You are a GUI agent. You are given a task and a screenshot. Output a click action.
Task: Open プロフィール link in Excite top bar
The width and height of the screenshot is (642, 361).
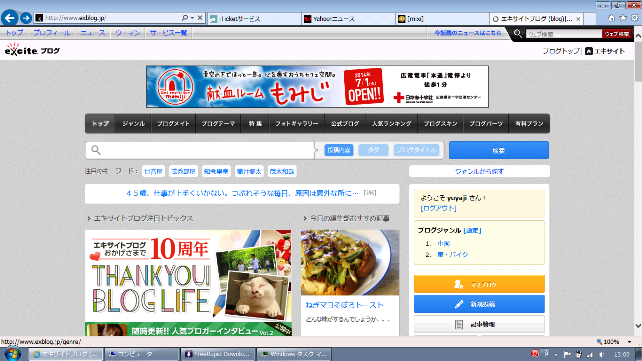pos(52,33)
